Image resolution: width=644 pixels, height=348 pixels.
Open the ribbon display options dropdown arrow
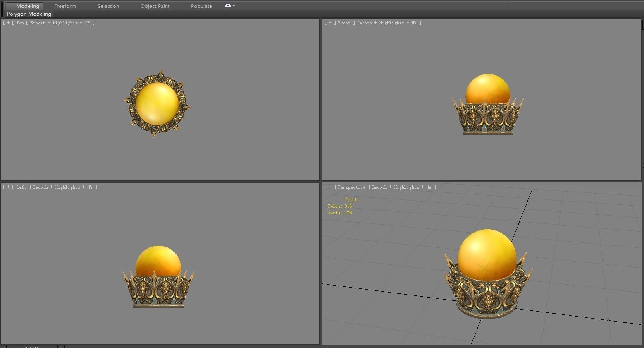coord(234,6)
